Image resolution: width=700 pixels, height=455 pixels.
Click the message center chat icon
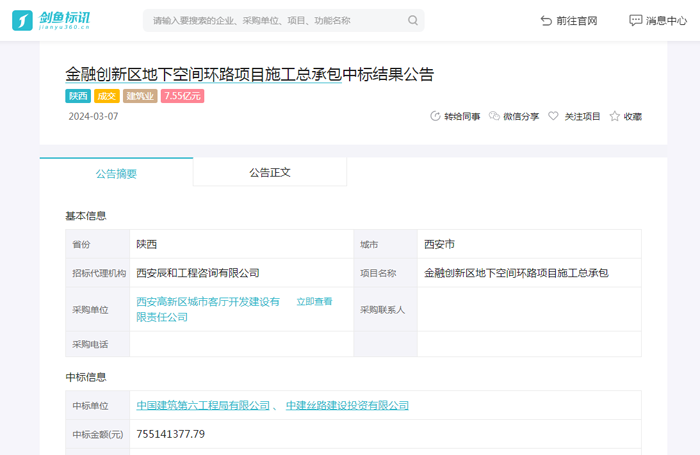point(636,20)
